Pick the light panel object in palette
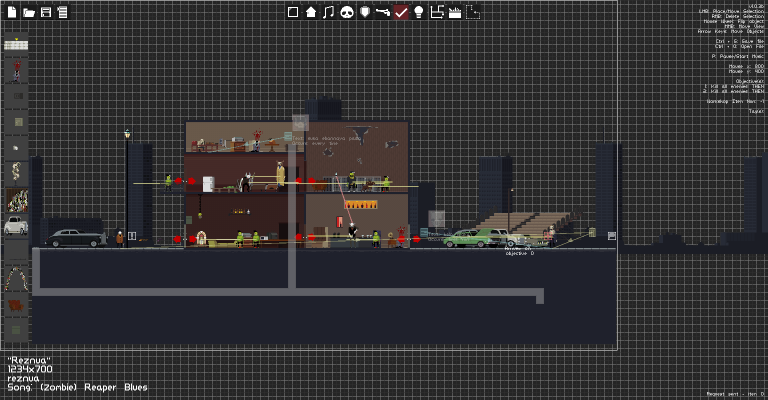The image size is (768, 400). [x=16, y=45]
